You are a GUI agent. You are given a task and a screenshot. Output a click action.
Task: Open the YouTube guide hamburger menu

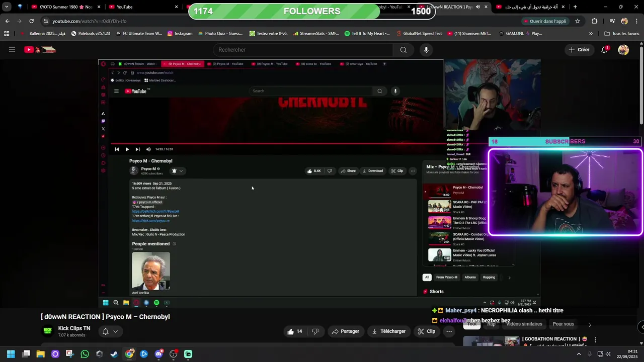click(12, 50)
